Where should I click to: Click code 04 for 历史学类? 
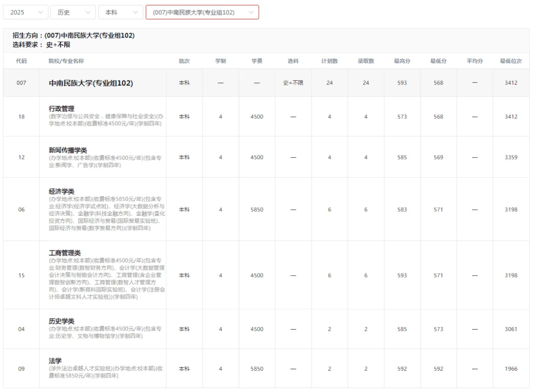point(21,329)
